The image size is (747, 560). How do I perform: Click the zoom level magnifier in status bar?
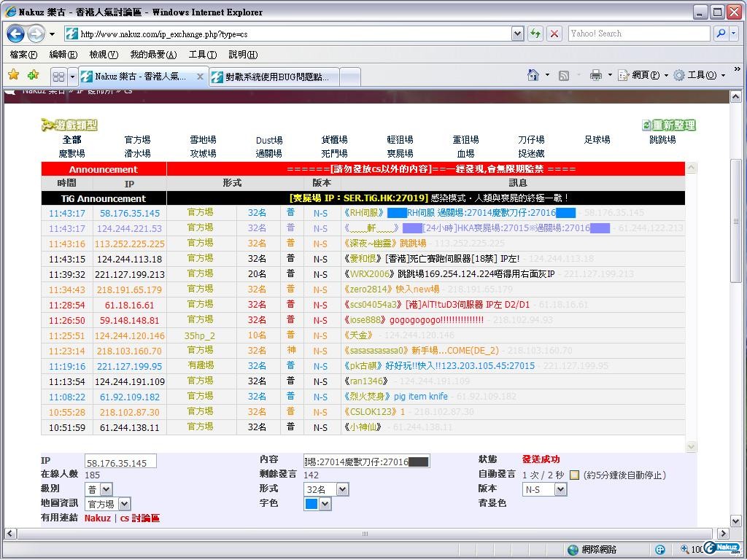click(x=684, y=550)
